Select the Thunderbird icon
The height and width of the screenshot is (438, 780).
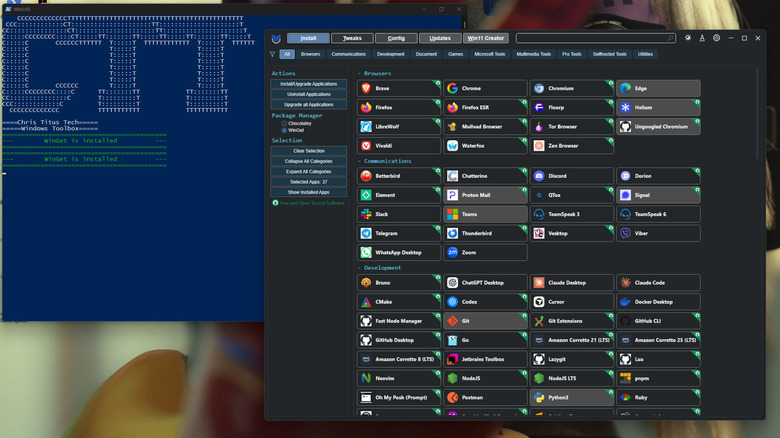(x=452, y=233)
